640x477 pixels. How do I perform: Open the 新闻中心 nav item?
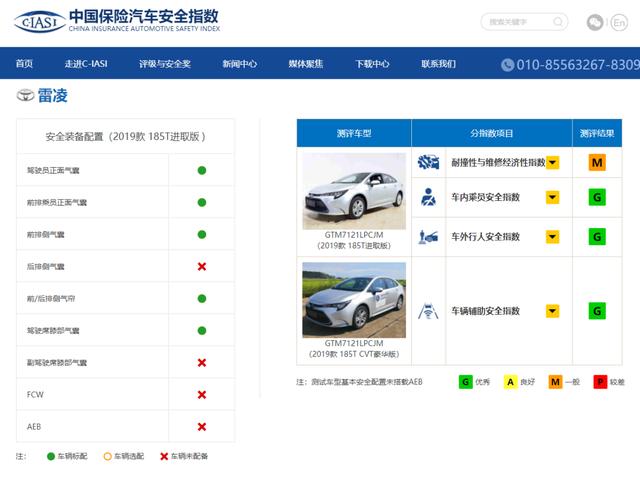click(x=240, y=64)
